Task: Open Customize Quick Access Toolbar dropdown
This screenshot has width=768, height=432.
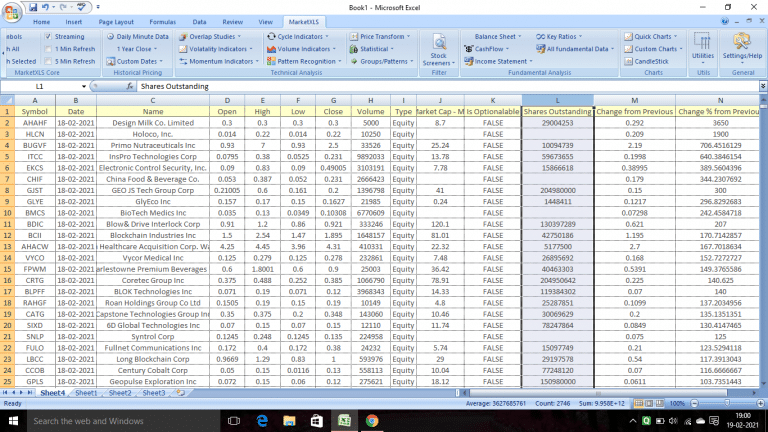Action: click(98, 7)
